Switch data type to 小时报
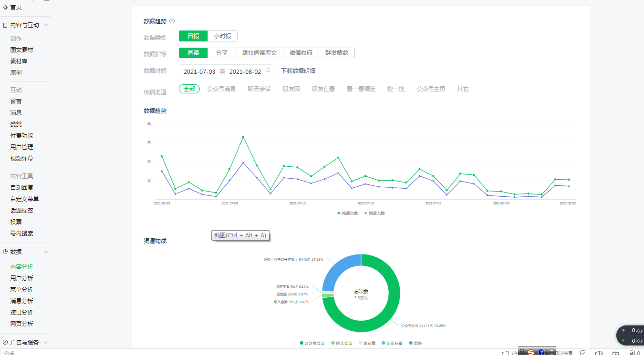This screenshot has width=644, height=355. tap(222, 36)
